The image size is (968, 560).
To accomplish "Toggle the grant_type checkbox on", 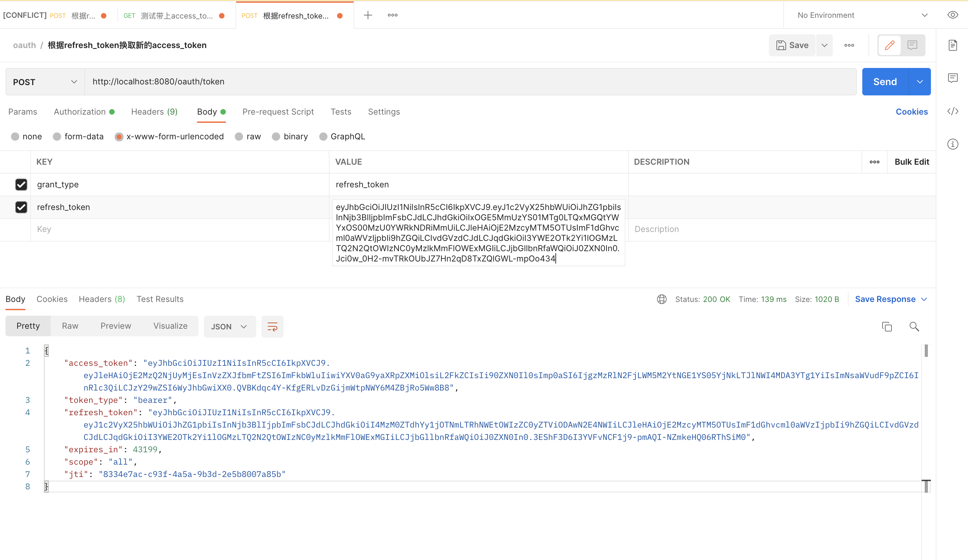I will tap(21, 185).
